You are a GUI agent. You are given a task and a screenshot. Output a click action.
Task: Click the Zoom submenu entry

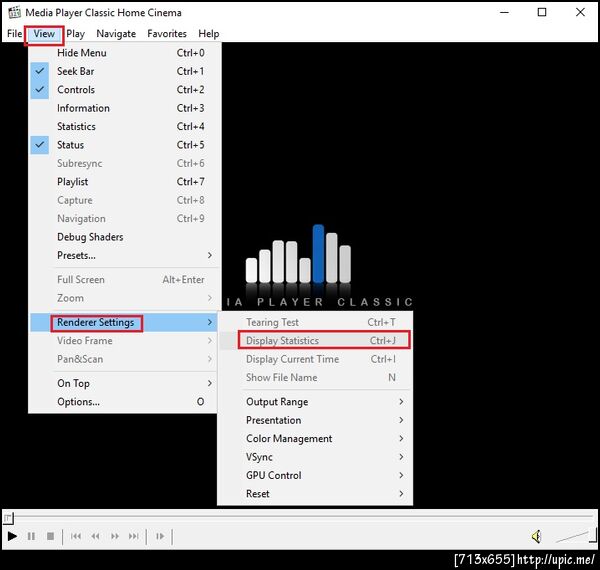123,298
